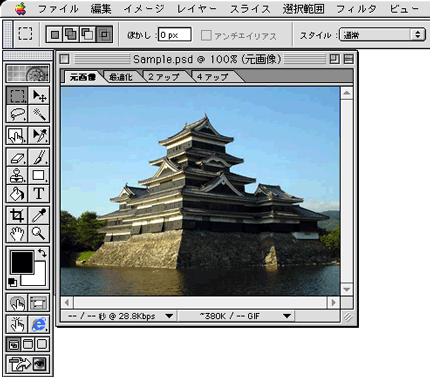Click the Sample.psd window collapse box
The width and height of the screenshot is (430, 377).
(348, 59)
